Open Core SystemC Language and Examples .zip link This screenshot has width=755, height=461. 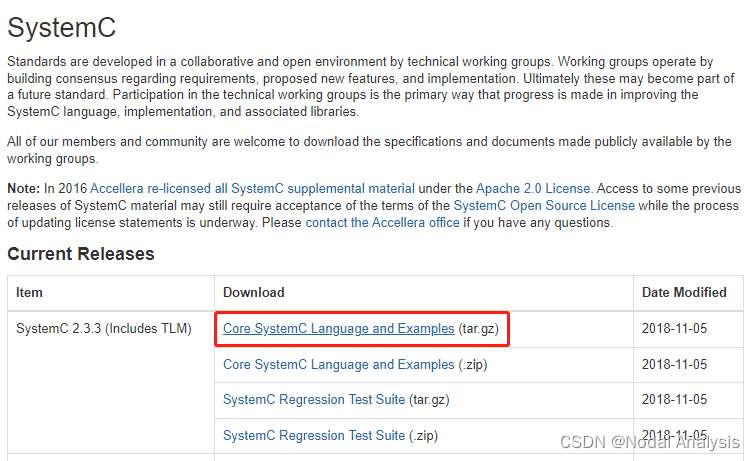(x=338, y=365)
